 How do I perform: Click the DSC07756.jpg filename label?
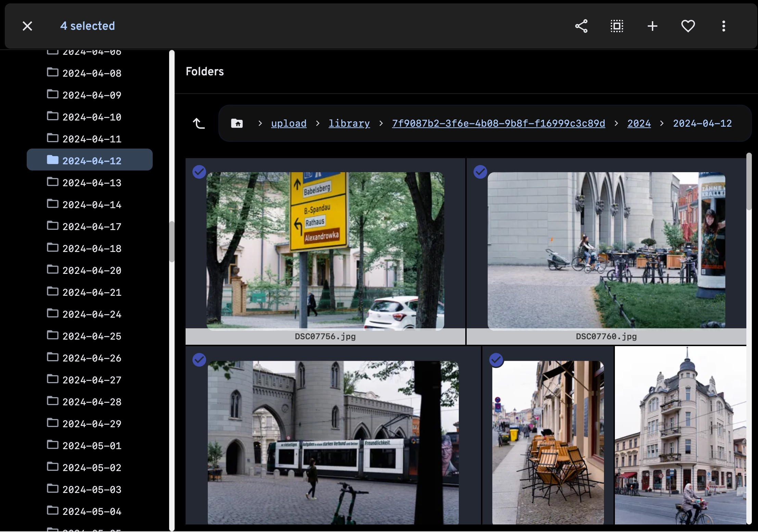(x=325, y=337)
